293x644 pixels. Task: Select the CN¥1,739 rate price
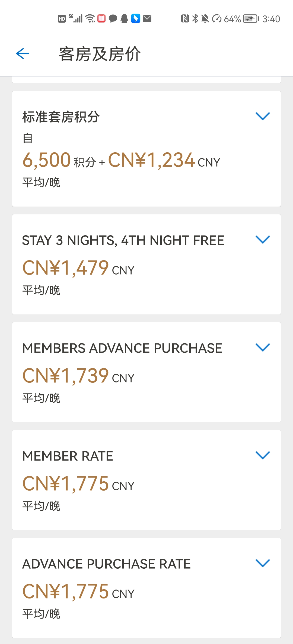78,376
